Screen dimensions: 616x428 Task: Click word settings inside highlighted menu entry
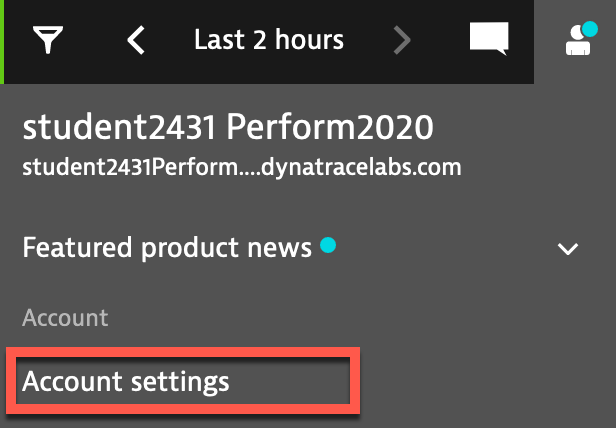click(180, 382)
